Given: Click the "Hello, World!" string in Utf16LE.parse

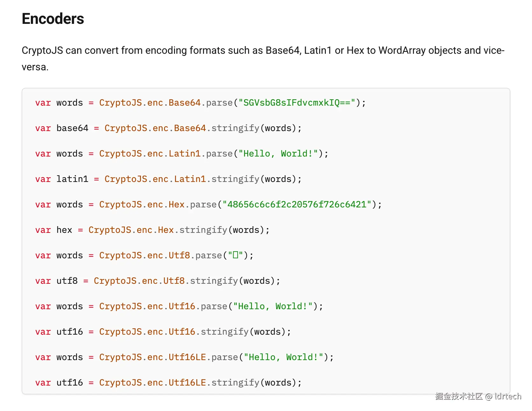Looking at the screenshot, I should [x=284, y=357].
